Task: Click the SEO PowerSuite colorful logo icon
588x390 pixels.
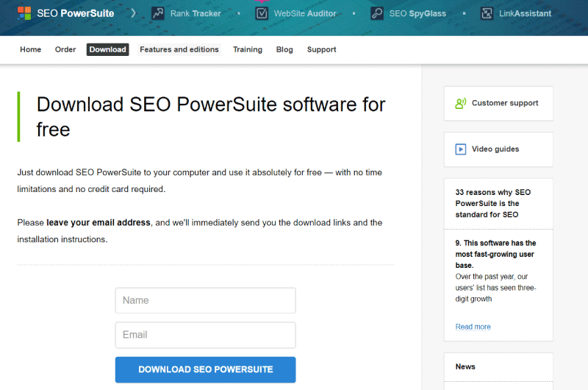Action: pos(24,13)
